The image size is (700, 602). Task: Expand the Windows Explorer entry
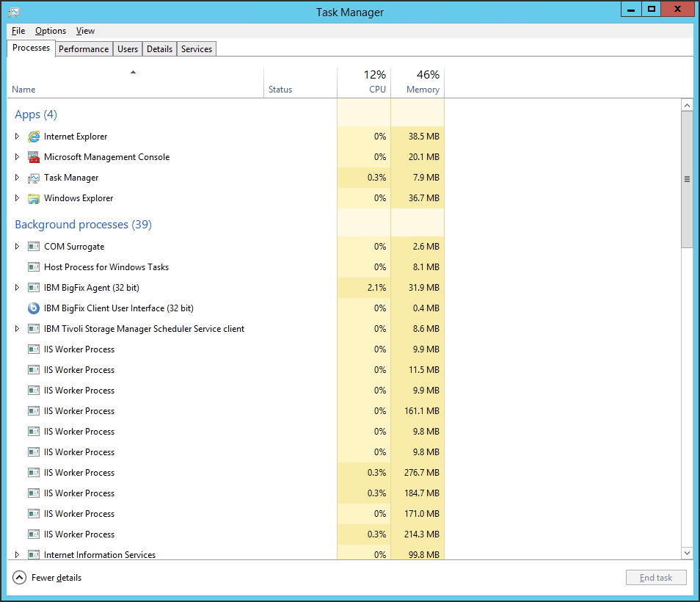coord(17,197)
